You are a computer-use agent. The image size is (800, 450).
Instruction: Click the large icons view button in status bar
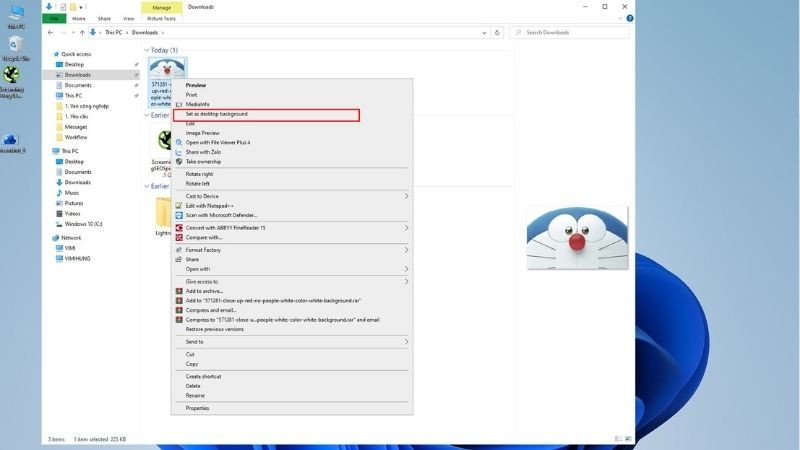(x=628, y=439)
